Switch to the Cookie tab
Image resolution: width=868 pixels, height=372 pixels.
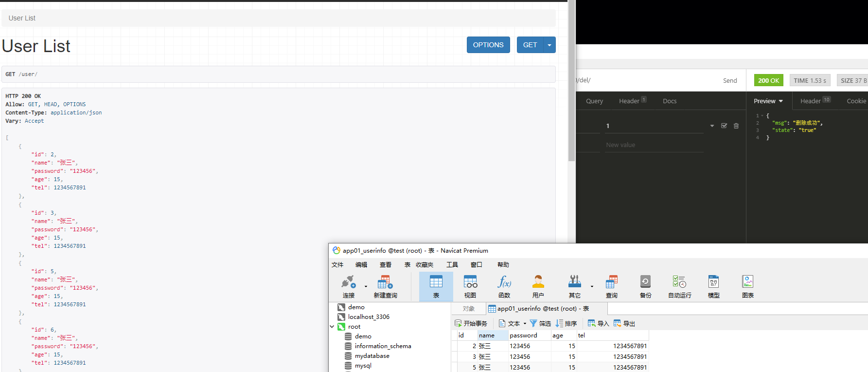click(x=856, y=101)
